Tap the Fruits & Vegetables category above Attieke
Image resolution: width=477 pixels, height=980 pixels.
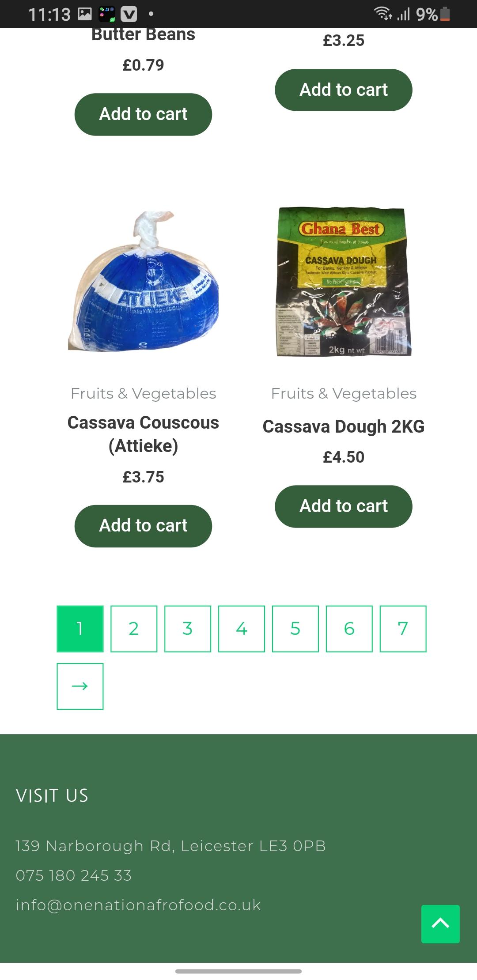coord(143,393)
